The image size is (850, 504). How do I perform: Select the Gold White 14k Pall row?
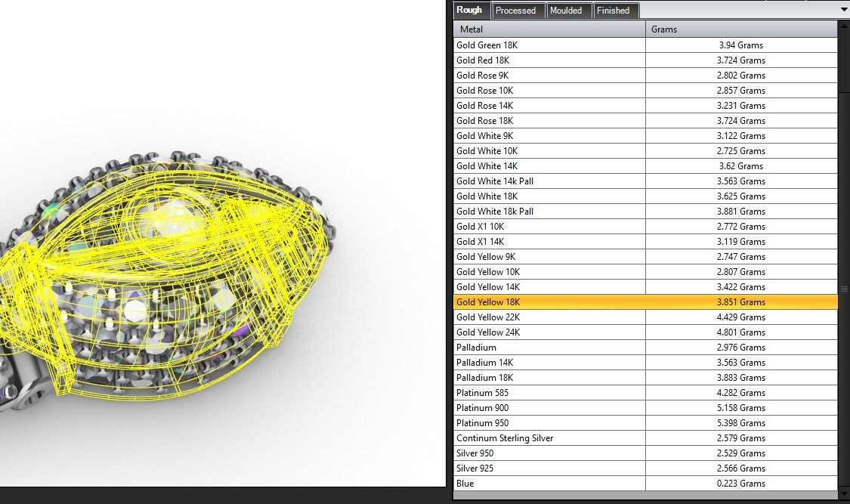(645, 181)
